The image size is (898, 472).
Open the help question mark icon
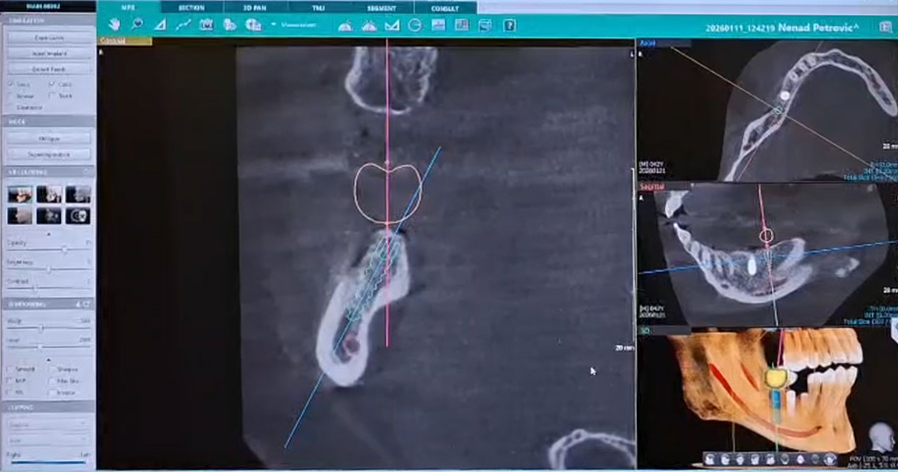[509, 25]
